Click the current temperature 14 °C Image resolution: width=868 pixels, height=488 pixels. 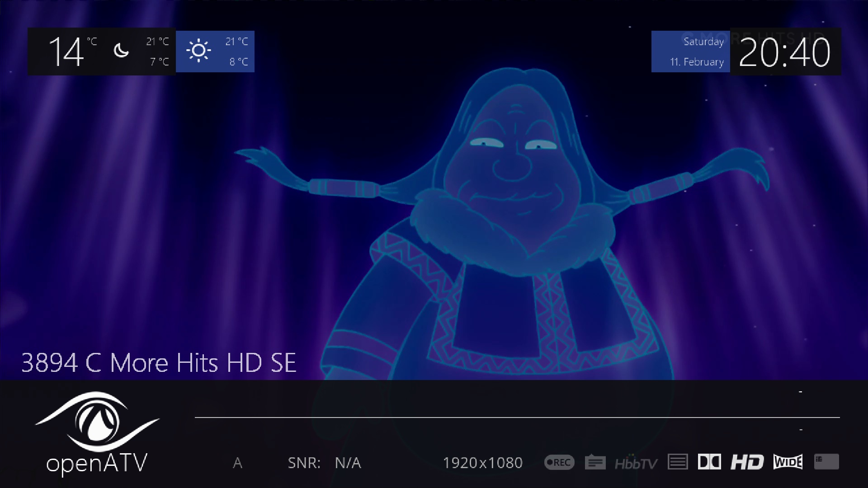72,52
